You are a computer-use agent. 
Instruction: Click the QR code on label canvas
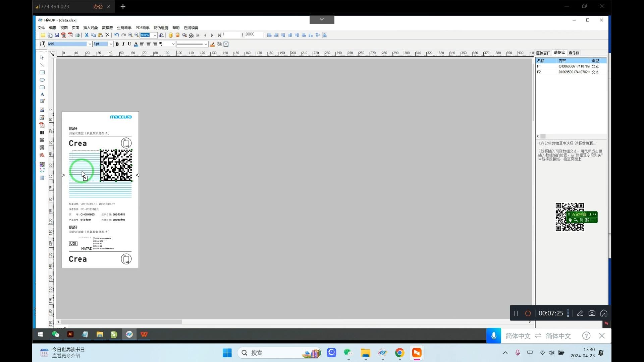point(116,165)
